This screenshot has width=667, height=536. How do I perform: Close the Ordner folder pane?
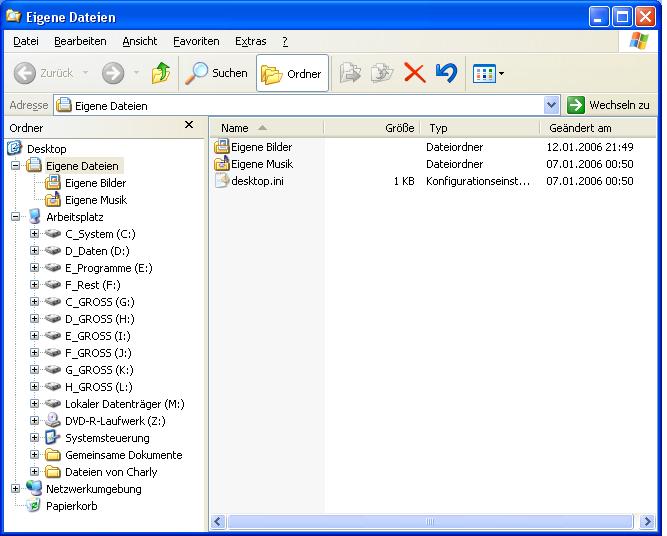point(189,125)
